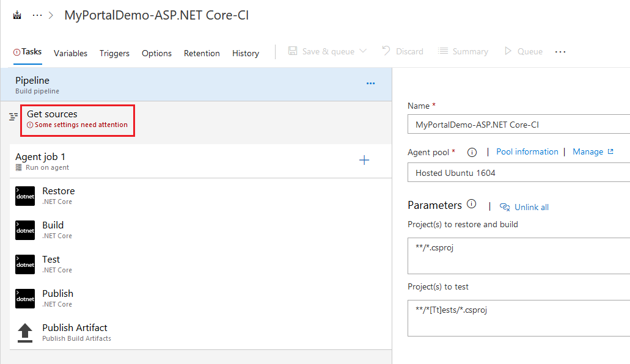Open the Variables tab
The image size is (630, 364).
click(x=70, y=53)
